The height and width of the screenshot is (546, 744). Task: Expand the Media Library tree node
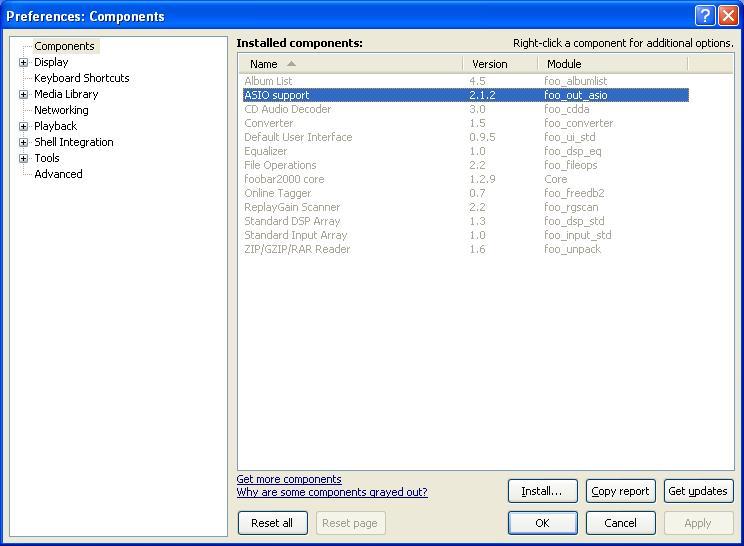click(23, 94)
